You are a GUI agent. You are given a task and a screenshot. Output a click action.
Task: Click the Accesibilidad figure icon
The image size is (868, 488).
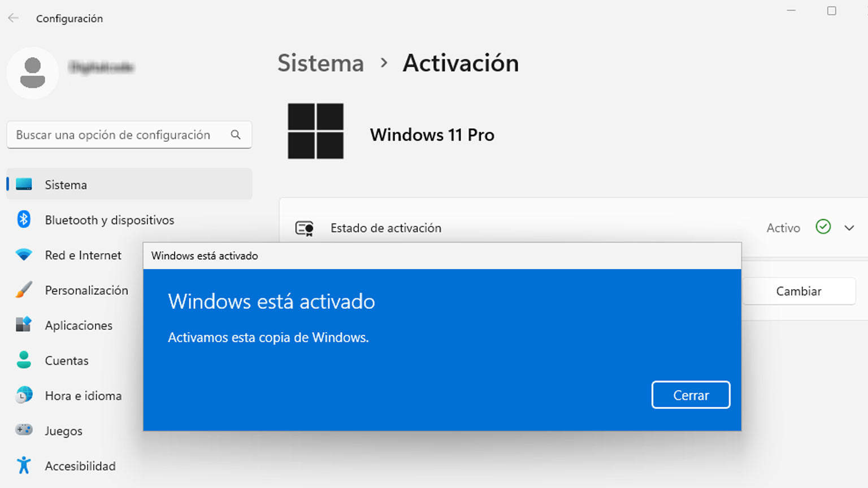[24, 465]
